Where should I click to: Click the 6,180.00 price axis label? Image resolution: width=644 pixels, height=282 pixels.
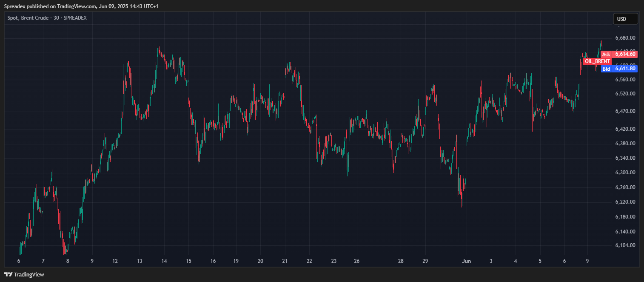[x=625, y=217]
